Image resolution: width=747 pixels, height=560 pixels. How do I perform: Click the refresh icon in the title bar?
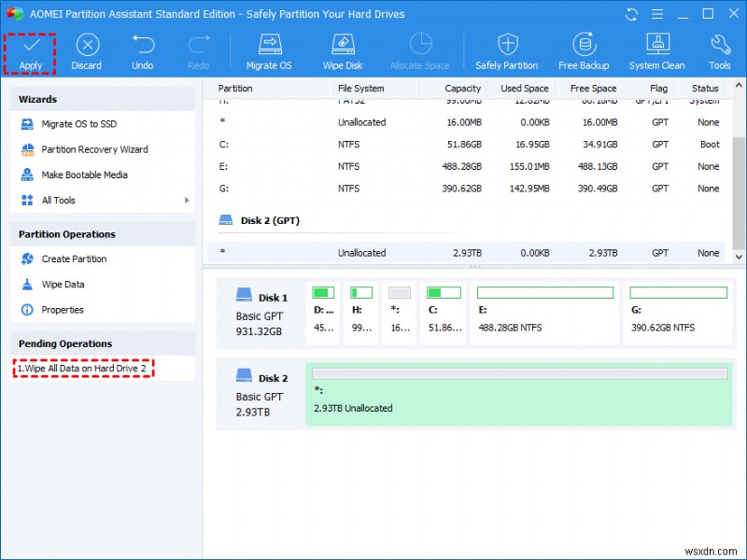pyautogui.click(x=631, y=13)
